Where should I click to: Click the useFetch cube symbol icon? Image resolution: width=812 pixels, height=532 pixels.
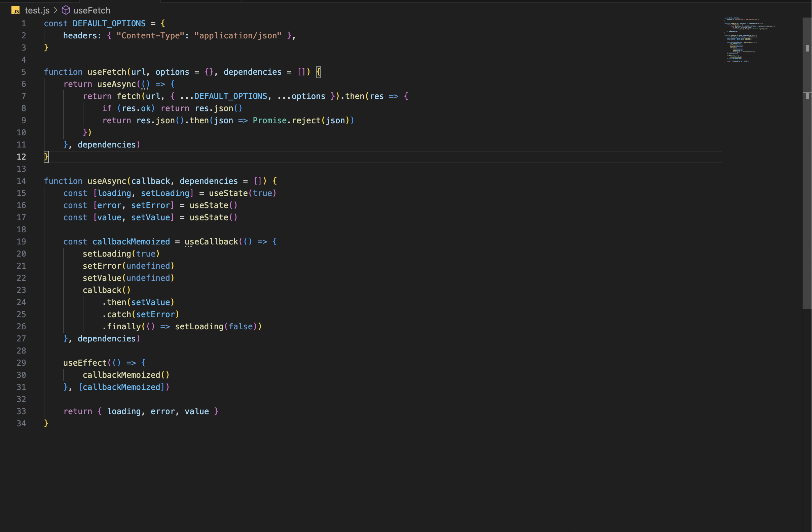(66, 10)
